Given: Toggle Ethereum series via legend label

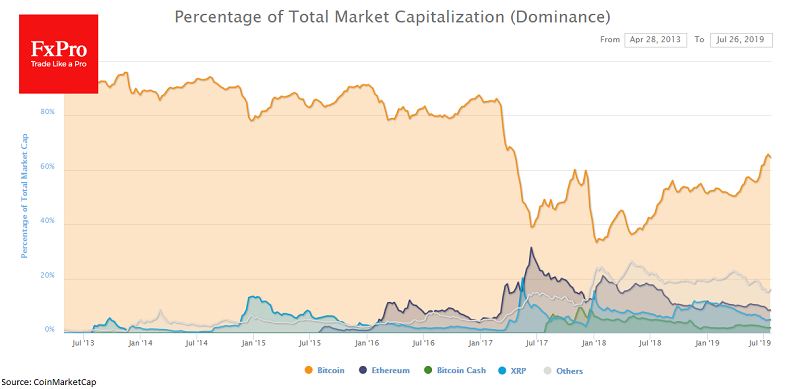Looking at the screenshot, I should tap(392, 370).
